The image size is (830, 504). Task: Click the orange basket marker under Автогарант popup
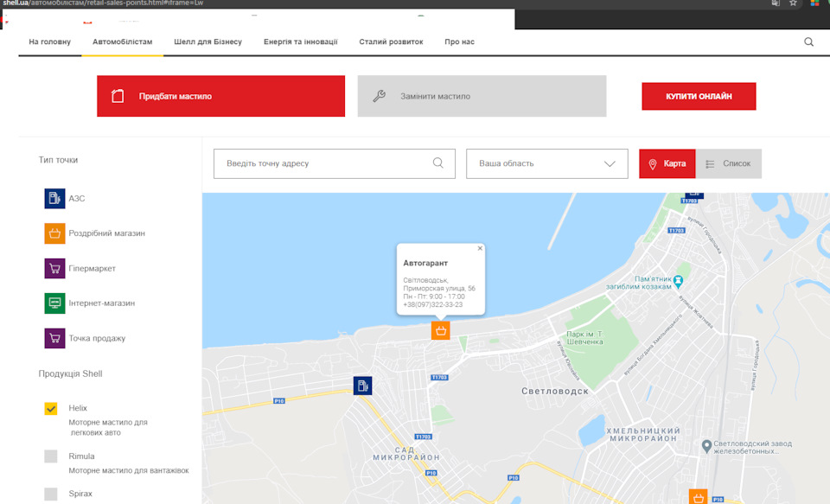pyautogui.click(x=440, y=330)
